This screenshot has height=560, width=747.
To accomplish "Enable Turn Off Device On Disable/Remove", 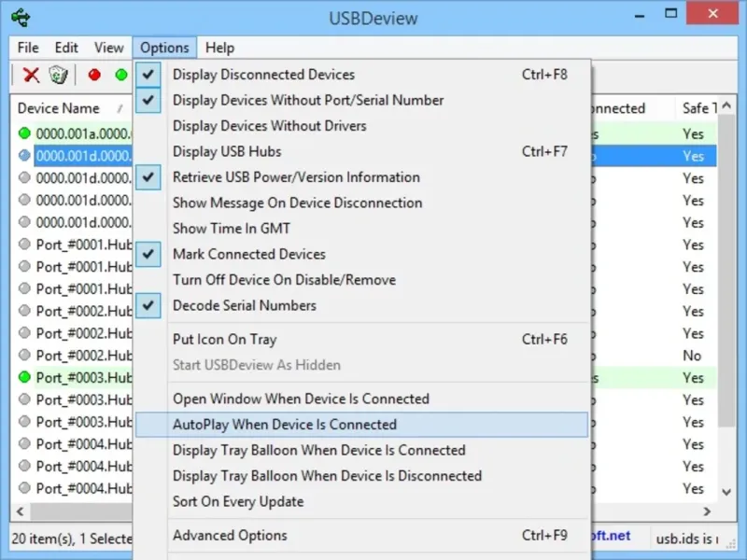I will coord(361,280).
